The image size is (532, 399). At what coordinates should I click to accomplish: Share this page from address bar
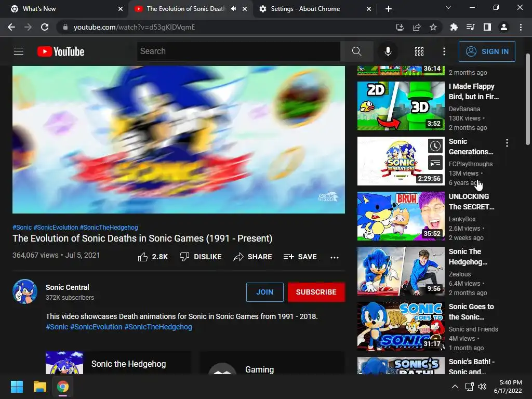(x=417, y=27)
